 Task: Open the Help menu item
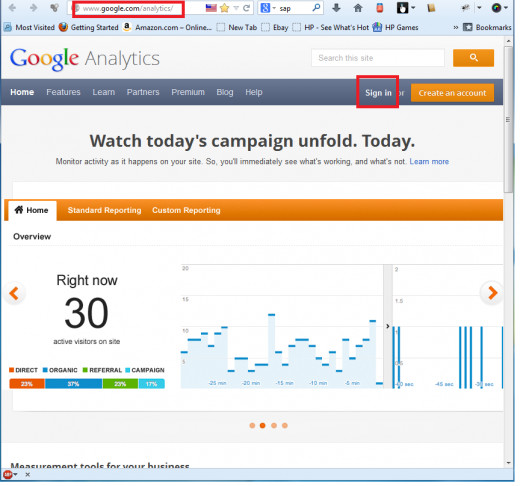[x=254, y=92]
